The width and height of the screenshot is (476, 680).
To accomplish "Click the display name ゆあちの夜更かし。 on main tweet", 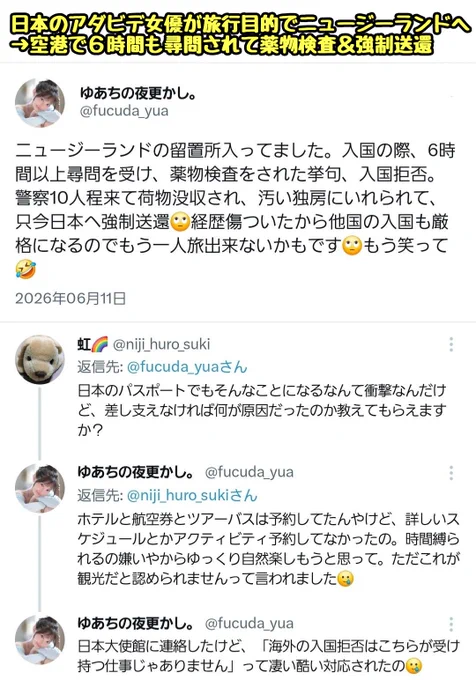I will [x=137, y=93].
